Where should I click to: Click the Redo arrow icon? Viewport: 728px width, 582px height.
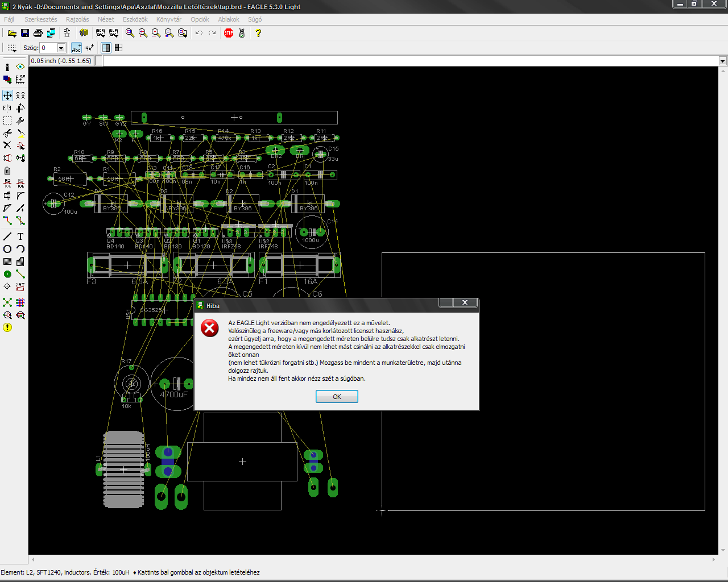[212, 33]
